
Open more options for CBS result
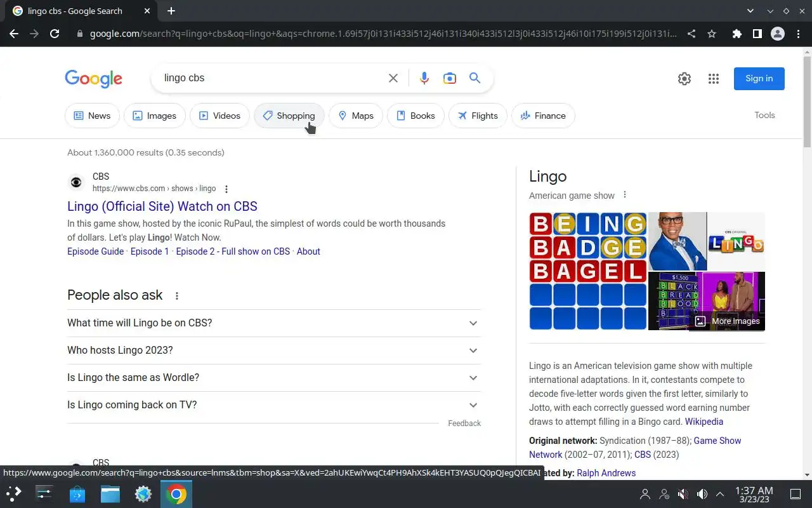click(x=226, y=189)
